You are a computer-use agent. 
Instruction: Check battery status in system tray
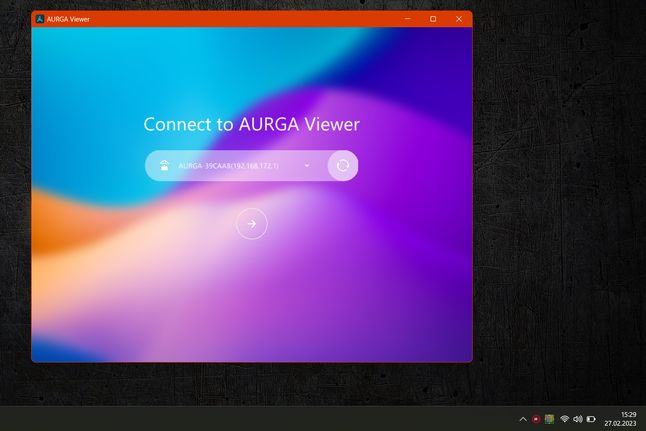coord(591,419)
